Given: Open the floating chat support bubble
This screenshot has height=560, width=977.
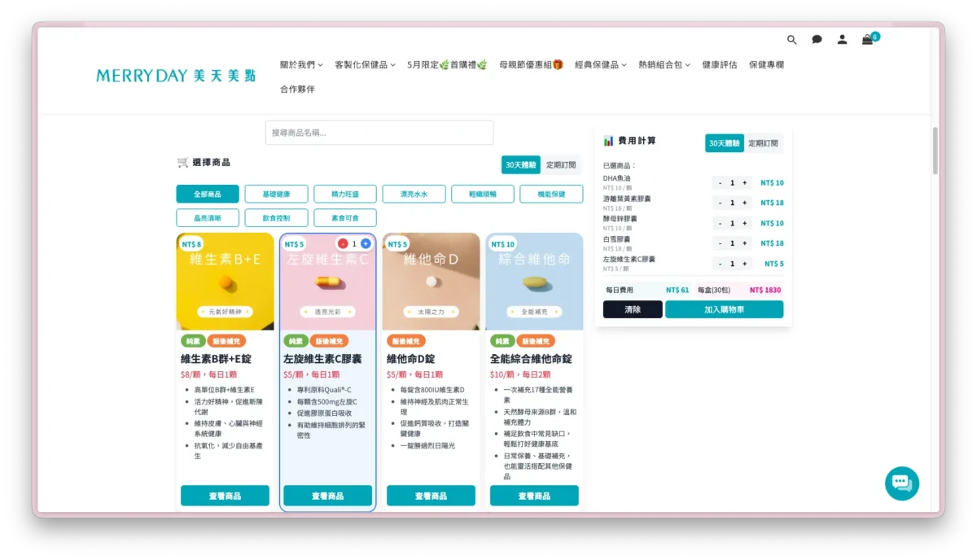Looking at the screenshot, I should click(x=902, y=483).
